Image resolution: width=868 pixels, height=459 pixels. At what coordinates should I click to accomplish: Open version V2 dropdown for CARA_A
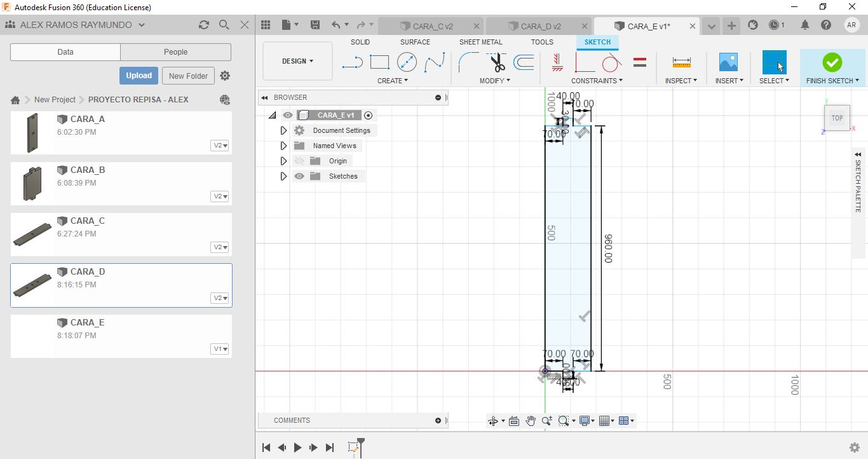tap(220, 146)
